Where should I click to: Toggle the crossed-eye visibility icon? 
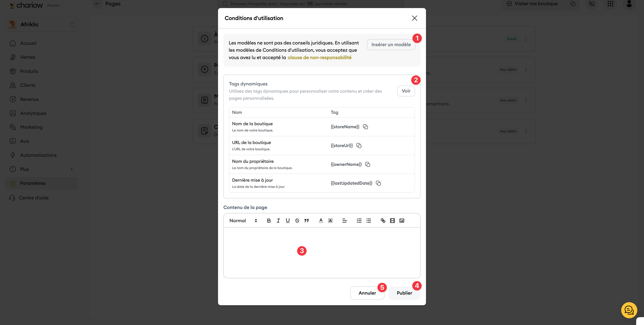tap(592, 4)
